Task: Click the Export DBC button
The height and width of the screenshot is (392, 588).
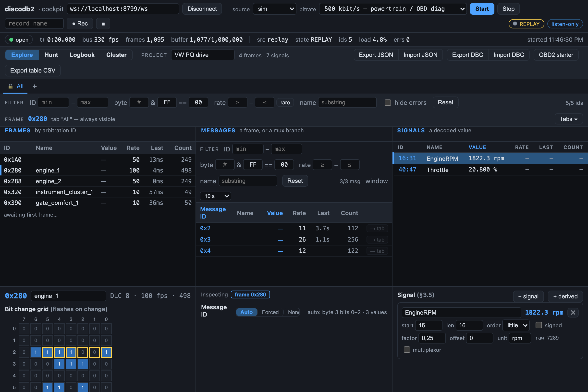Action: [x=467, y=55]
